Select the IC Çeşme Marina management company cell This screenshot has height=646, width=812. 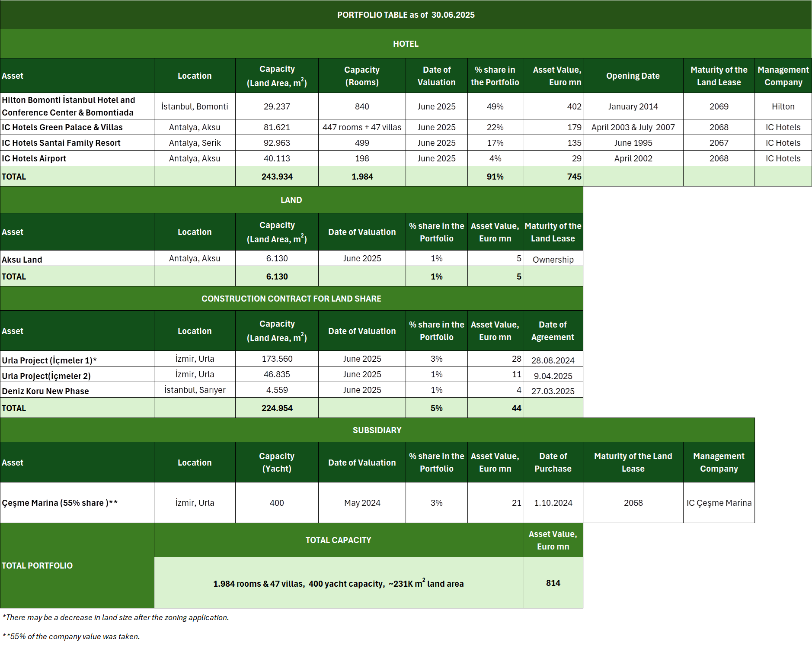pyautogui.click(x=719, y=503)
